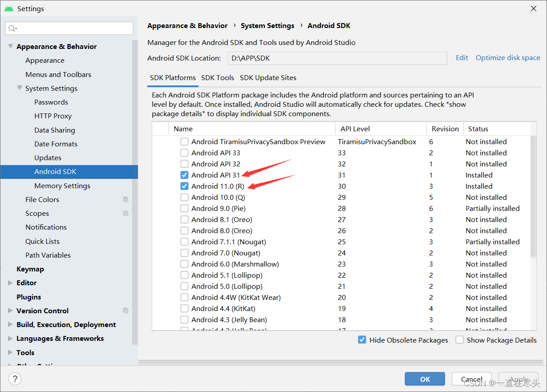Close the Settings dialog window
The width and height of the screenshot is (547, 392).
click(534, 8)
